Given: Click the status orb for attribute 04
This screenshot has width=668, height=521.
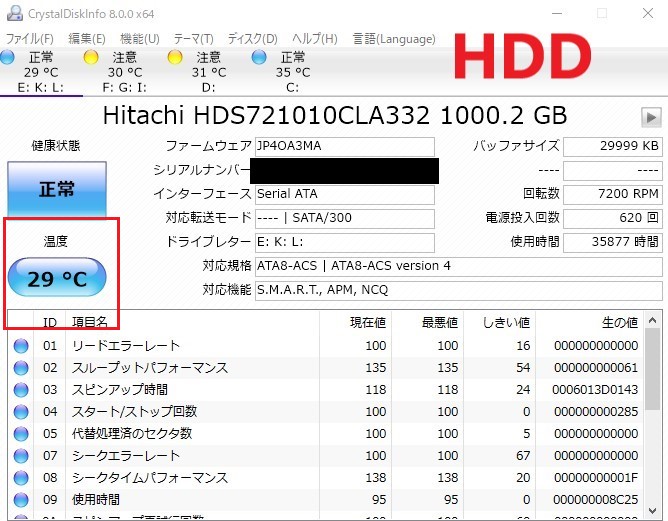Looking at the screenshot, I should (21, 412).
